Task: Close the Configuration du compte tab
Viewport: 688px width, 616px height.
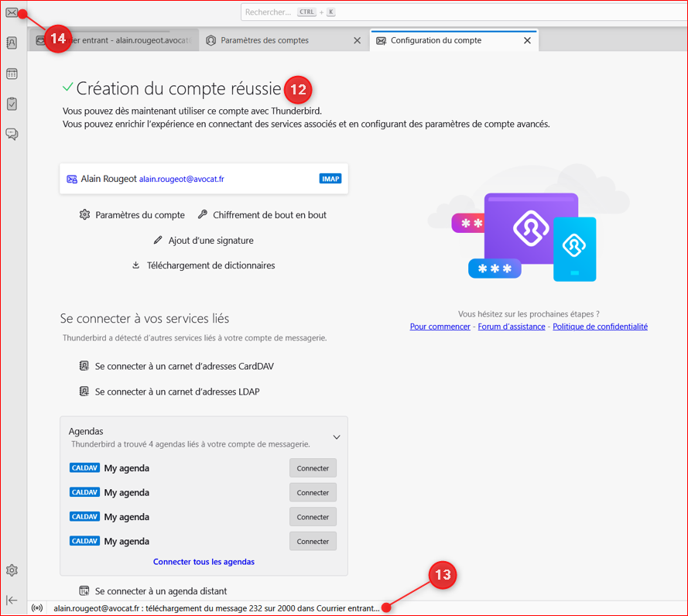Action: coord(527,40)
